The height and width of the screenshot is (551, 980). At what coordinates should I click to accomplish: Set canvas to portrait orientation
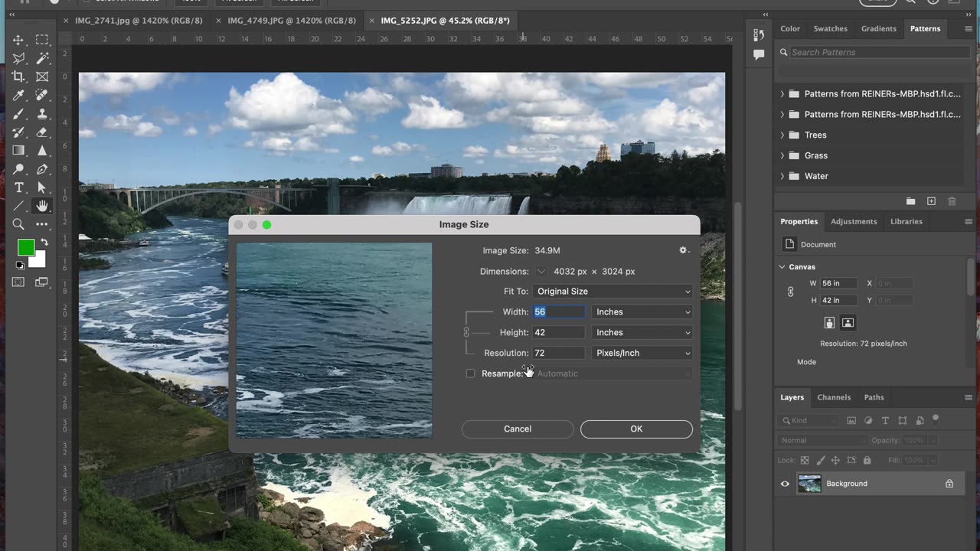pyautogui.click(x=829, y=323)
